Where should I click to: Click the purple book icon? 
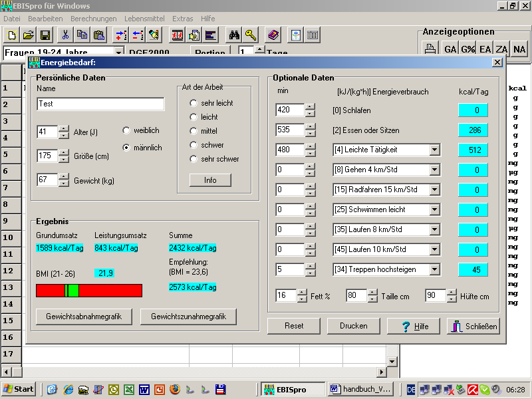click(273, 35)
